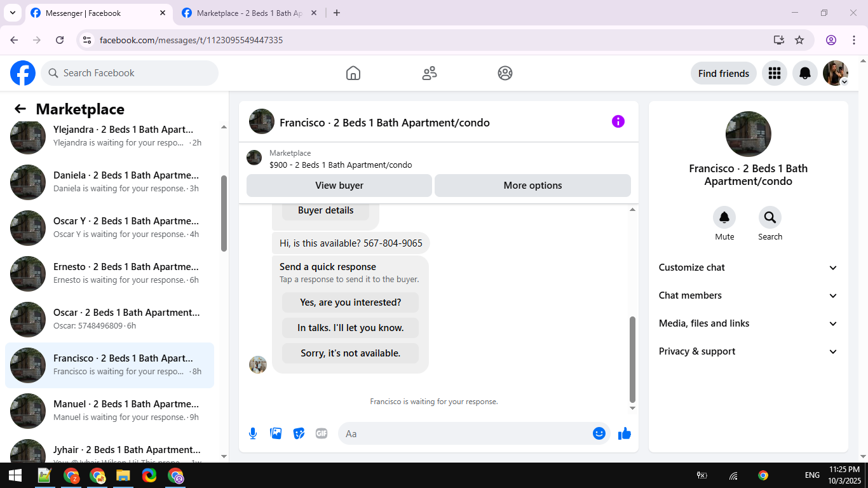Open the tab search dropdown in Chrome
The height and width of the screenshot is (488, 868).
point(13,13)
